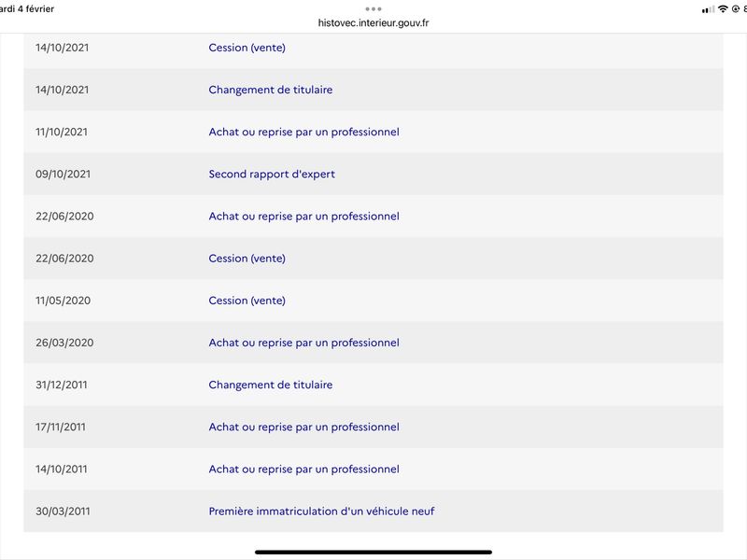Tap the cellular signal bars icon

tap(708, 9)
